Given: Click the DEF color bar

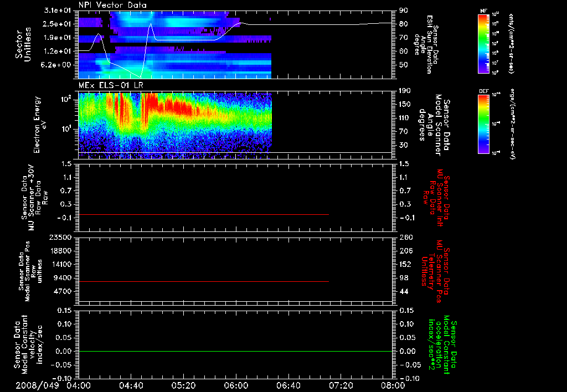Looking at the screenshot, I should click(x=484, y=125).
